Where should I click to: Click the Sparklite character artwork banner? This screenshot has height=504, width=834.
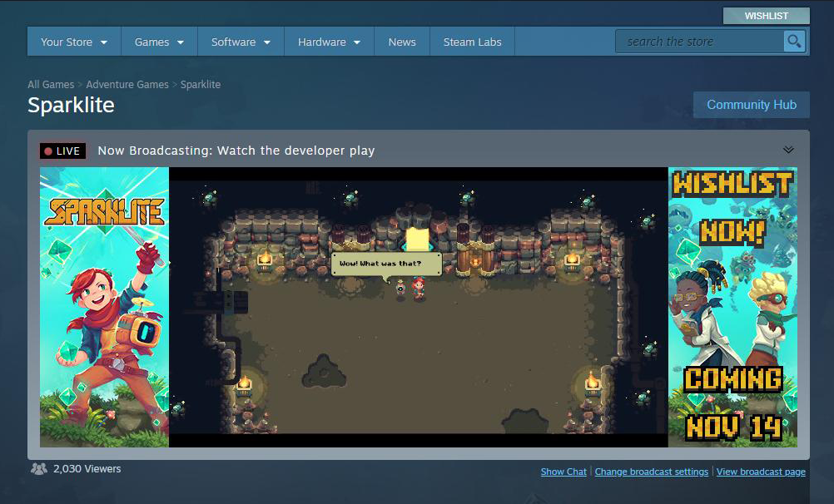click(x=104, y=307)
